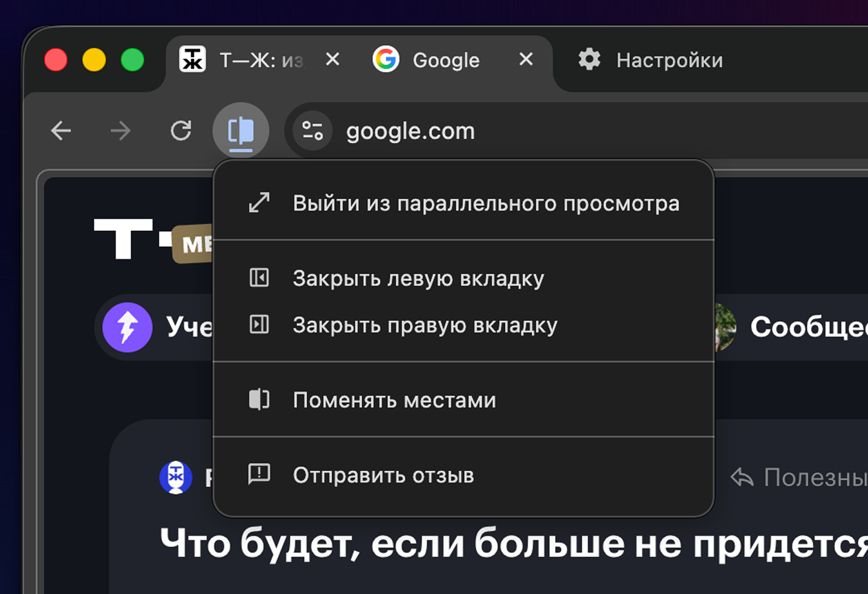Switch to the Т—Ж tab
This screenshot has width=868, height=594.
(262, 61)
